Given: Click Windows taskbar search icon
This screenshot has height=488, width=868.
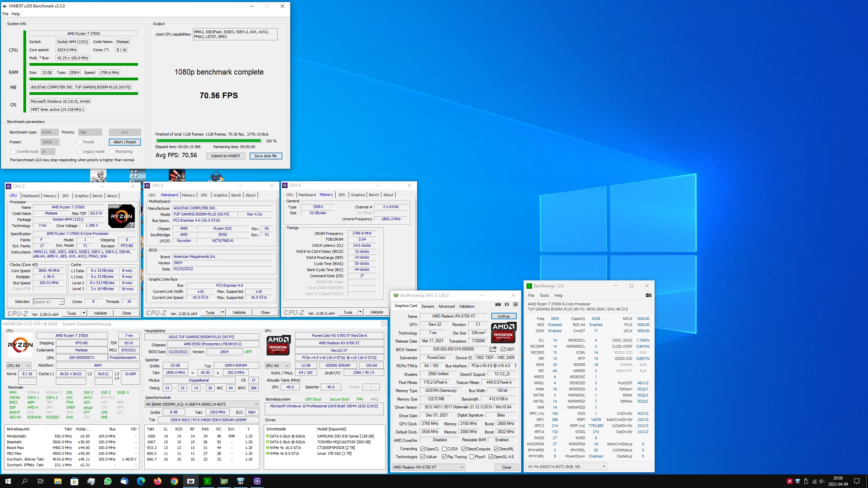Looking at the screenshot, I should click(x=24, y=481).
